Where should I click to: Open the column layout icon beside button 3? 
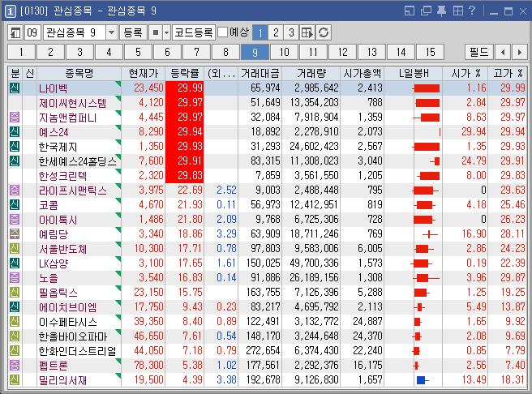pos(307,32)
